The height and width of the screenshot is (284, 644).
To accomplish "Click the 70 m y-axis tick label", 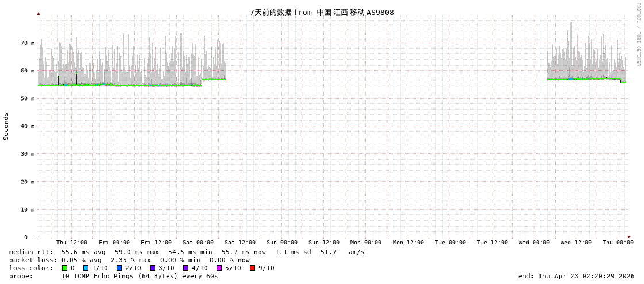I will click(x=28, y=43).
